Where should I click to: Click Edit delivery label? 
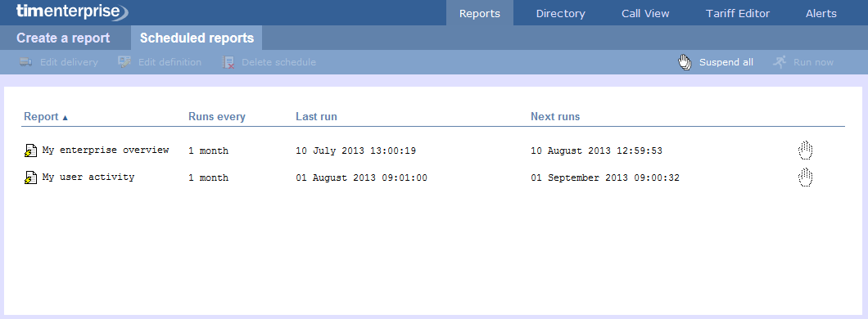click(69, 62)
